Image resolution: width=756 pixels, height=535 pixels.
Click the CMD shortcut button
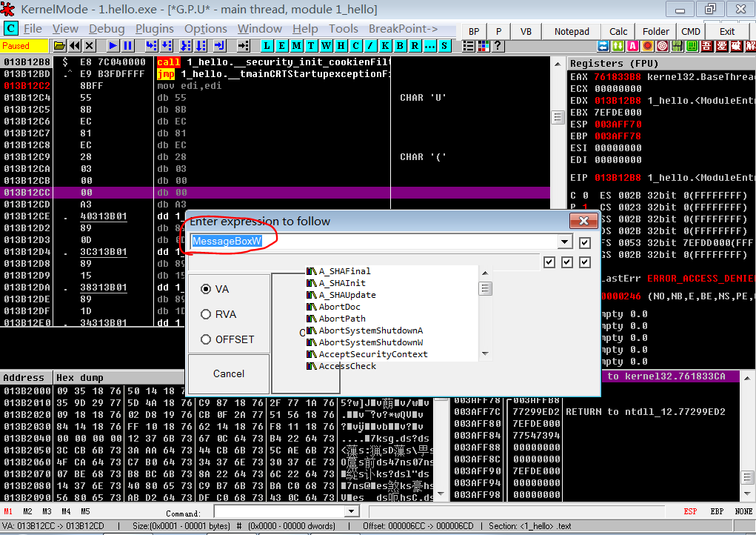(690, 31)
